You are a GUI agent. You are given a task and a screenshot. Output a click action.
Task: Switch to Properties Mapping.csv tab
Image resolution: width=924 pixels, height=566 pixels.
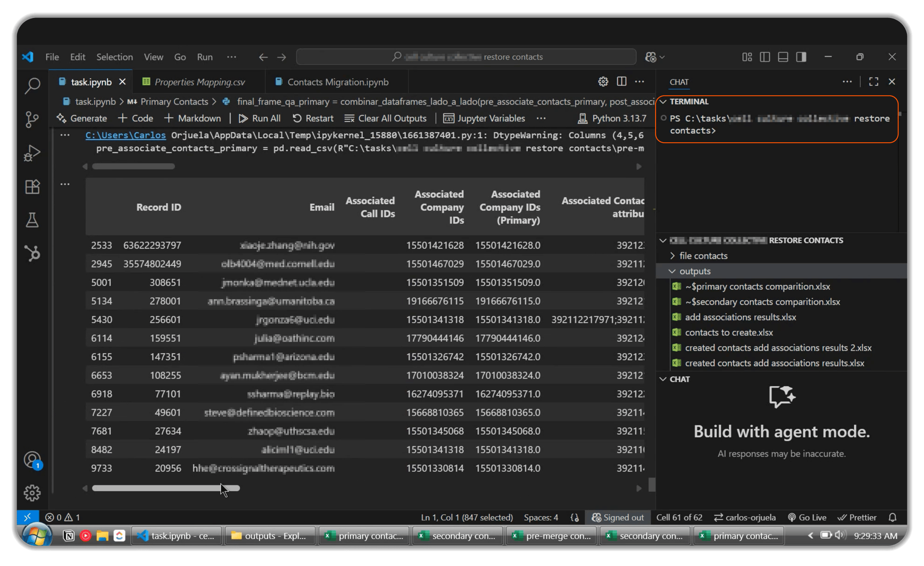[x=199, y=82]
